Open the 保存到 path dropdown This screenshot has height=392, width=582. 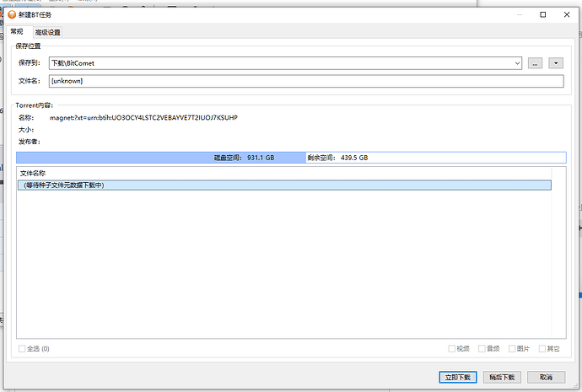click(x=517, y=63)
